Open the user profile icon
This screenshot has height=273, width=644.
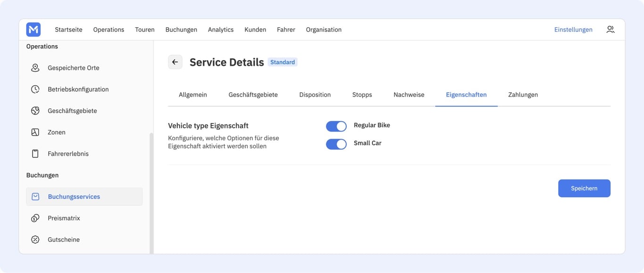tap(611, 30)
